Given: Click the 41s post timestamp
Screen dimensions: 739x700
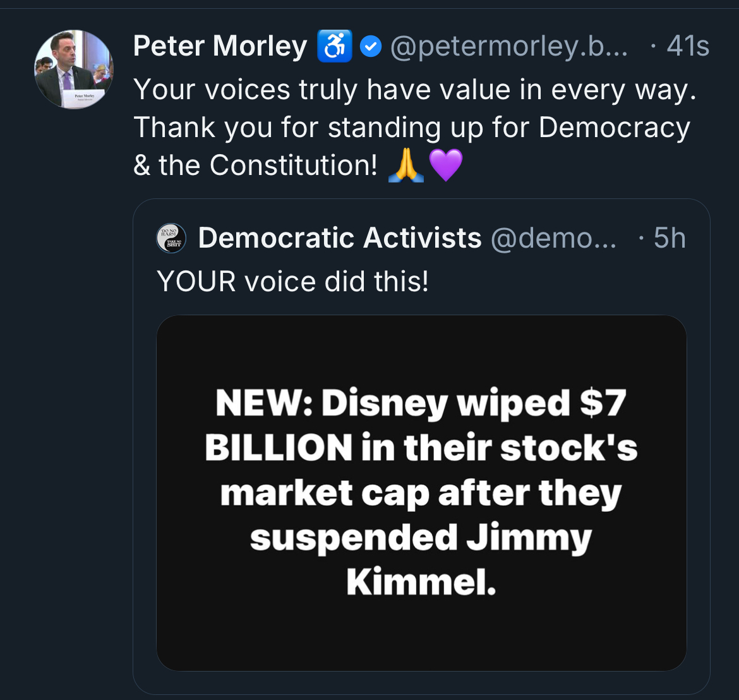Looking at the screenshot, I should 687,47.
